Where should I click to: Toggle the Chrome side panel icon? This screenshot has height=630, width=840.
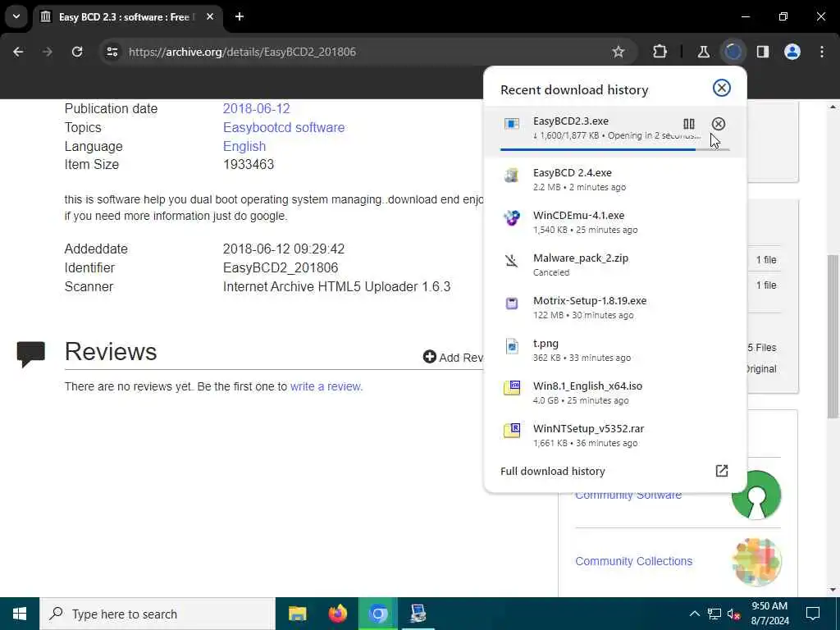[x=763, y=52]
